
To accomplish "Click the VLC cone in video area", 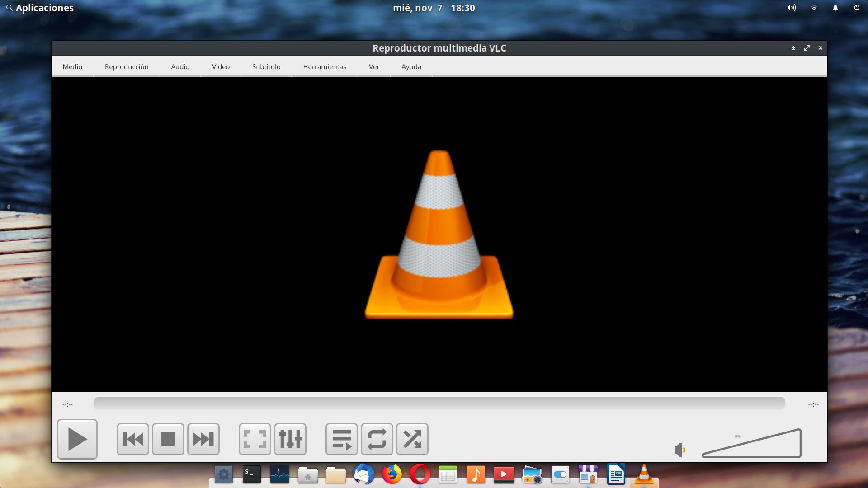I will click(439, 235).
